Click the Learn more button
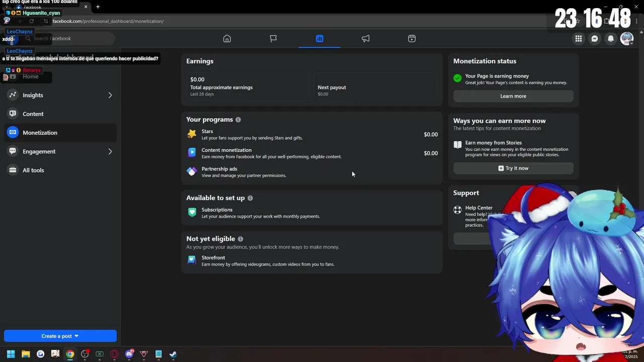The height and width of the screenshot is (362, 644). coord(513,96)
